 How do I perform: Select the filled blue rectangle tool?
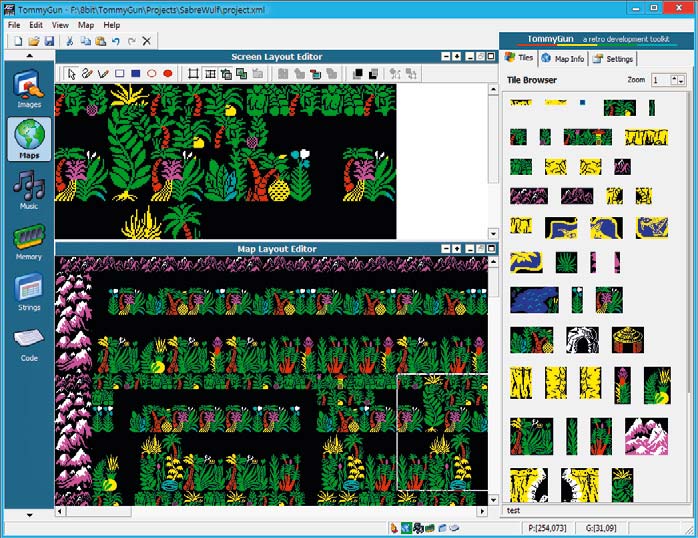pyautogui.click(x=135, y=73)
